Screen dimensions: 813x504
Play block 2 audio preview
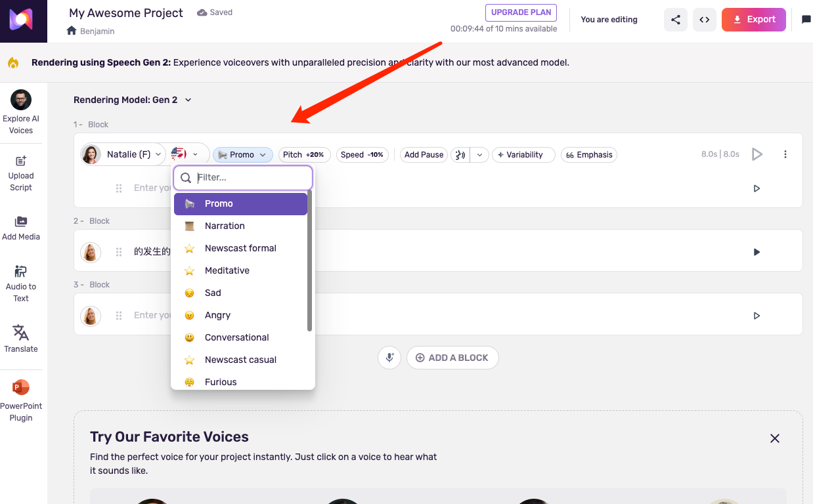coord(757,252)
